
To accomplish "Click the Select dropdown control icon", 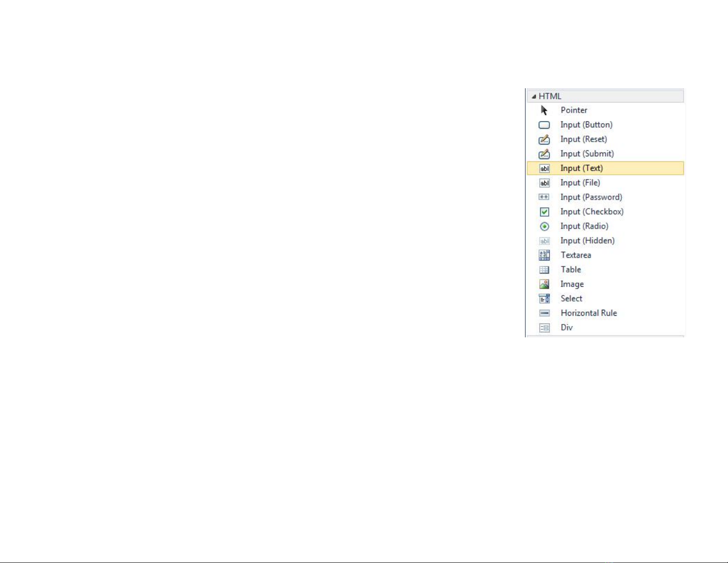I will (x=544, y=299).
